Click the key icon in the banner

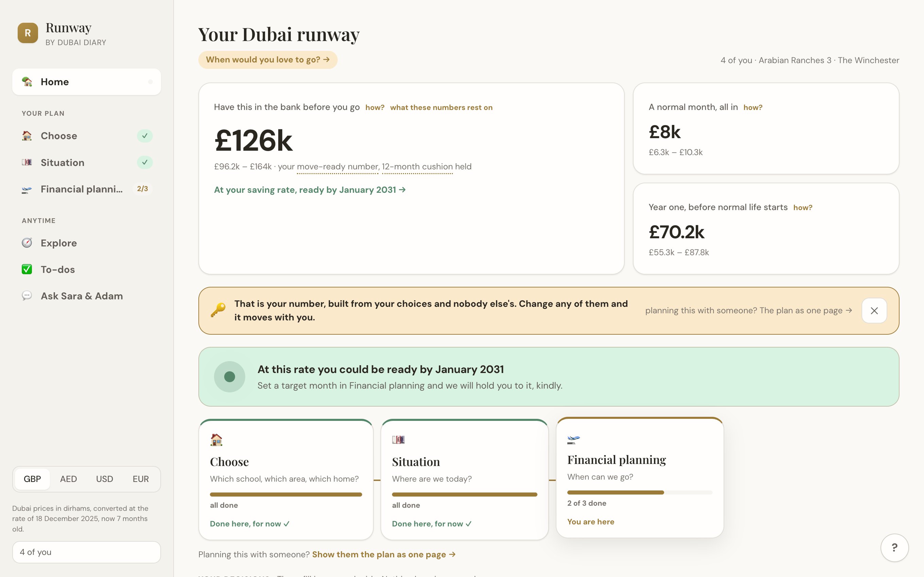(x=218, y=310)
